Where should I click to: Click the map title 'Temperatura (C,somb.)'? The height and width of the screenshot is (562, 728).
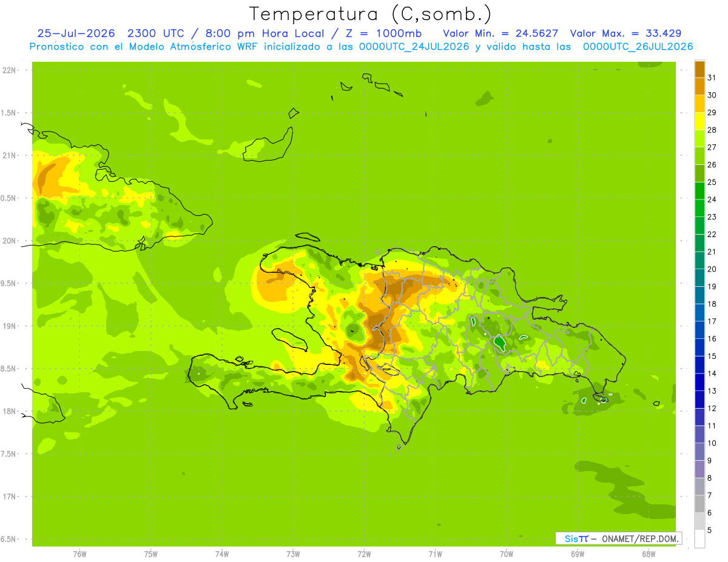click(371, 14)
